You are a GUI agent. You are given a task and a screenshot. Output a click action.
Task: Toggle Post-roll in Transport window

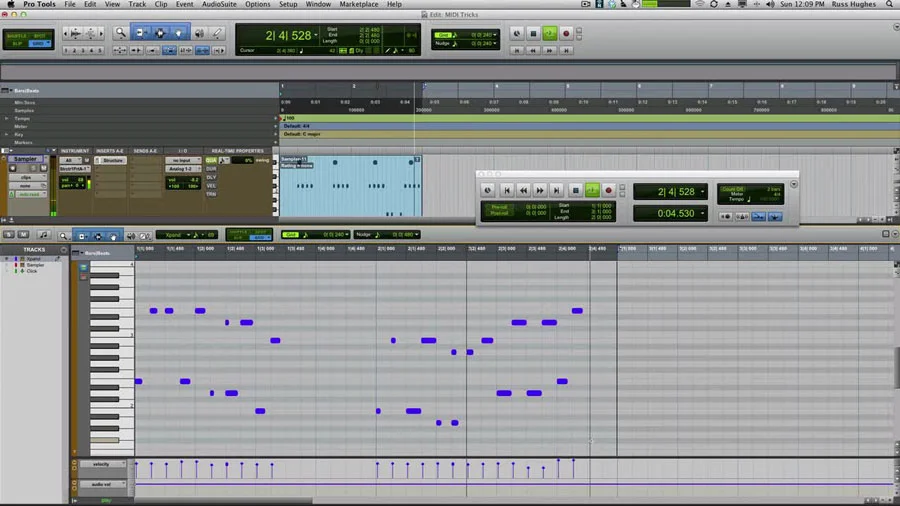tap(499, 213)
